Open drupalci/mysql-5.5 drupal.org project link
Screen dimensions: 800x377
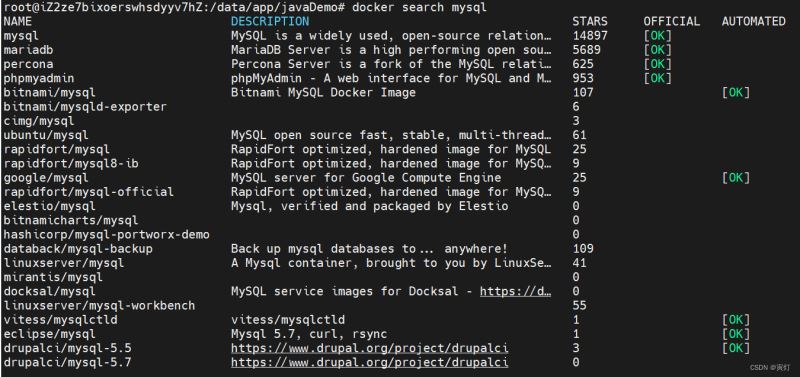369,348
